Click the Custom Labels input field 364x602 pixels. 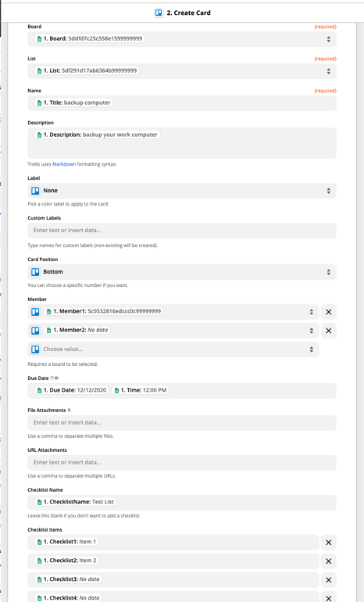[182, 231]
